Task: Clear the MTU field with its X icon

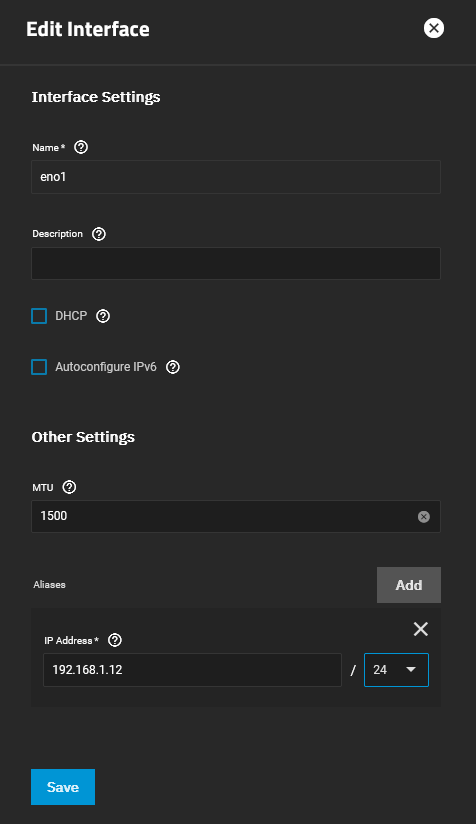Action: 423,517
